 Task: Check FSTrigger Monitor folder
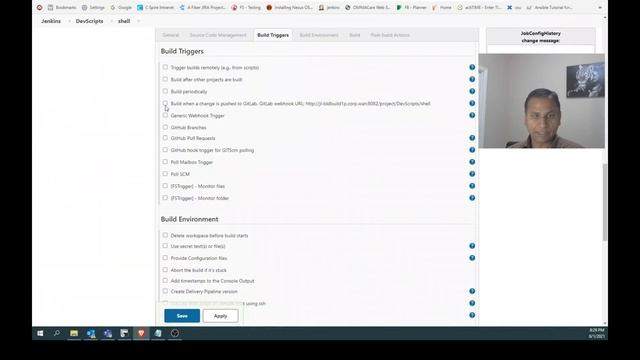point(165,198)
